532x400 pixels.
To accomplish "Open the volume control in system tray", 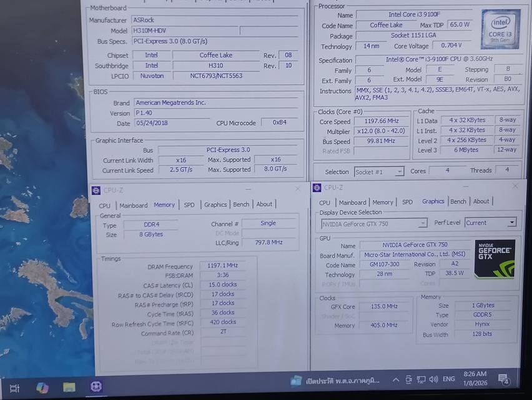I will tap(435, 379).
